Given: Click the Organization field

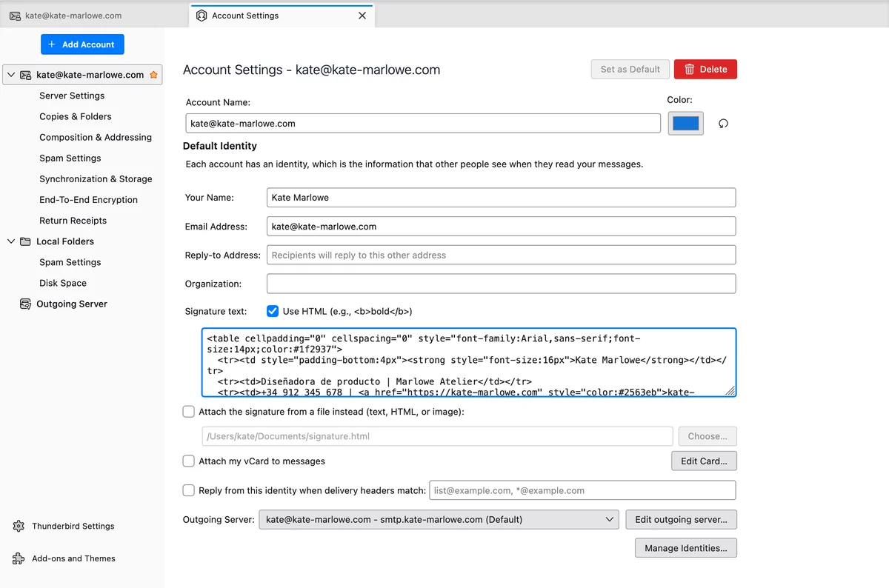Looking at the screenshot, I should click(501, 284).
